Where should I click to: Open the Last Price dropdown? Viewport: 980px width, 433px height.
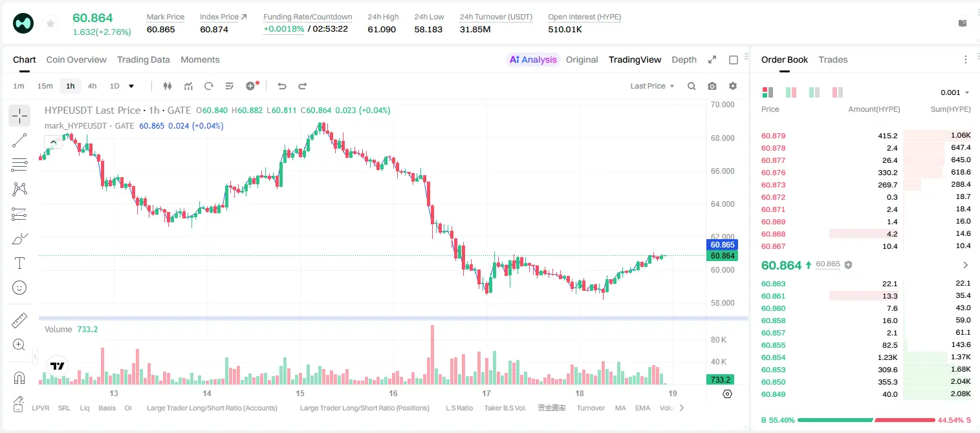pos(652,86)
